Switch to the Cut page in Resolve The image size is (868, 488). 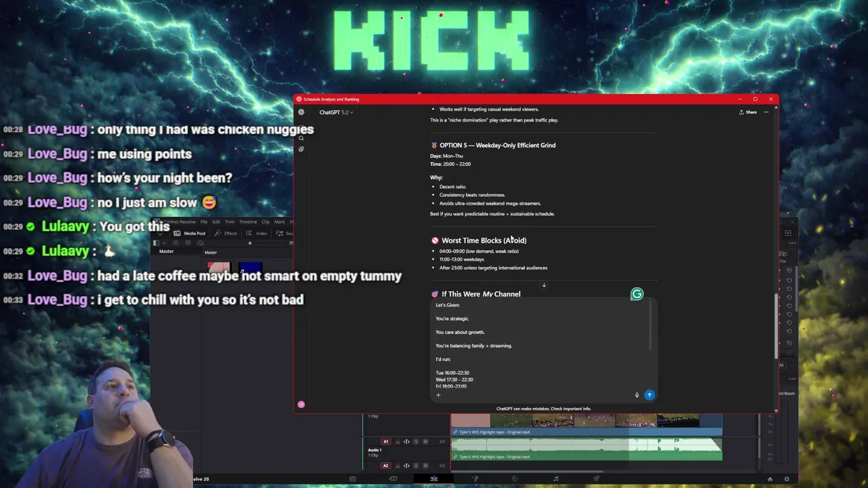pos(393,479)
